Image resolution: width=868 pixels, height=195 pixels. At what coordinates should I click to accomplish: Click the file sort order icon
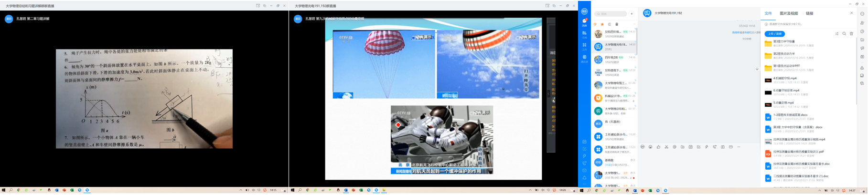[x=837, y=34]
